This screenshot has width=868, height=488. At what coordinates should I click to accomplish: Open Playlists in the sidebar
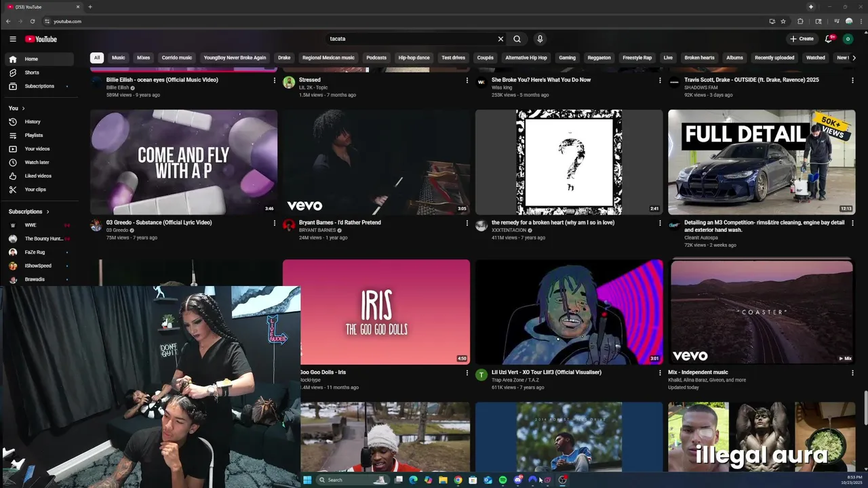coord(41,135)
